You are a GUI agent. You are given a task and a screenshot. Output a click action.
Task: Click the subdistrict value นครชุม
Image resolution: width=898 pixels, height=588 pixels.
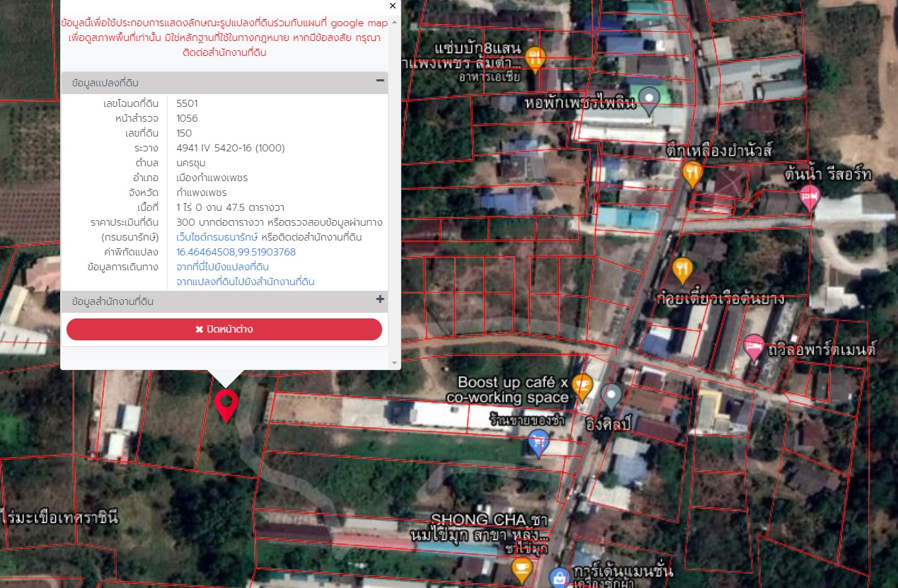191,163
